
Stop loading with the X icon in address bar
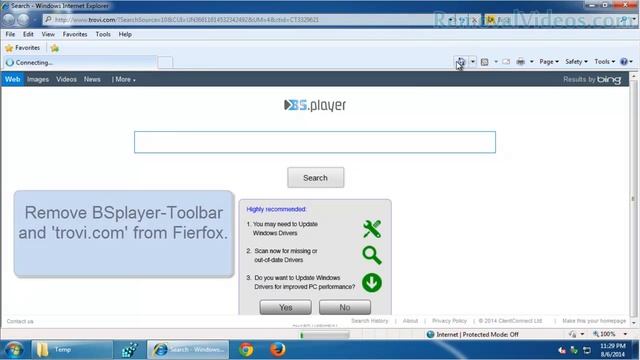pyautogui.click(x=474, y=20)
